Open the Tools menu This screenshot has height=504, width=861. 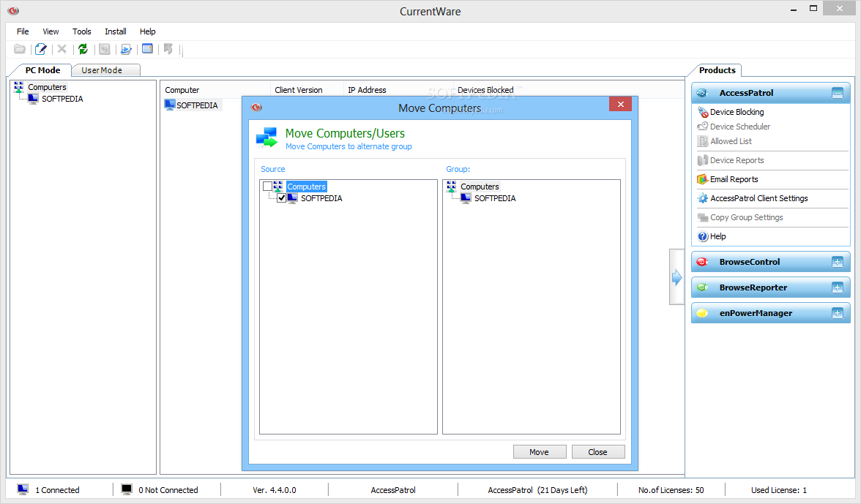pyautogui.click(x=82, y=31)
